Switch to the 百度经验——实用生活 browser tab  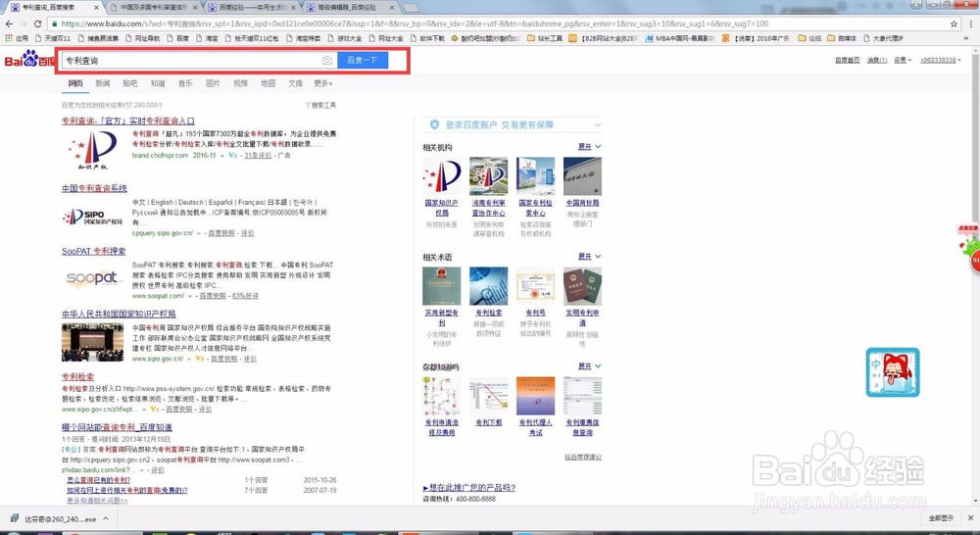click(x=253, y=8)
